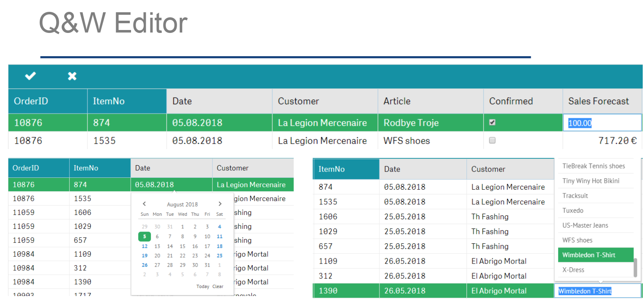The image size is (644, 299).
Task: Click the Wimbledon T-Shirt article input field
Action: point(597,291)
